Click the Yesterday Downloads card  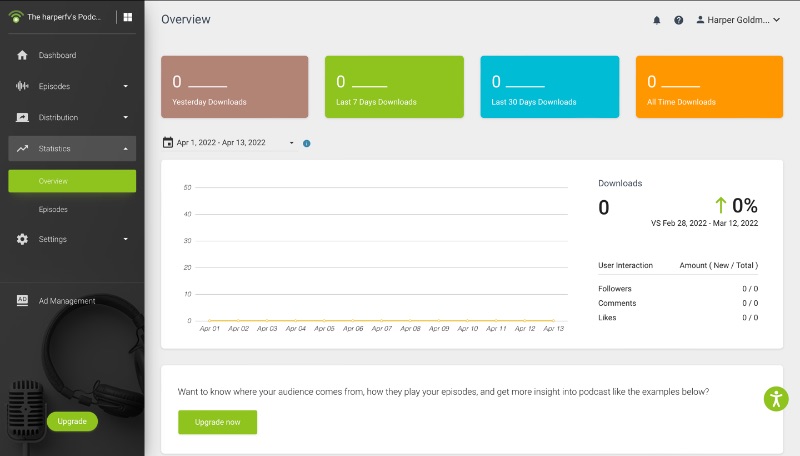pos(235,87)
